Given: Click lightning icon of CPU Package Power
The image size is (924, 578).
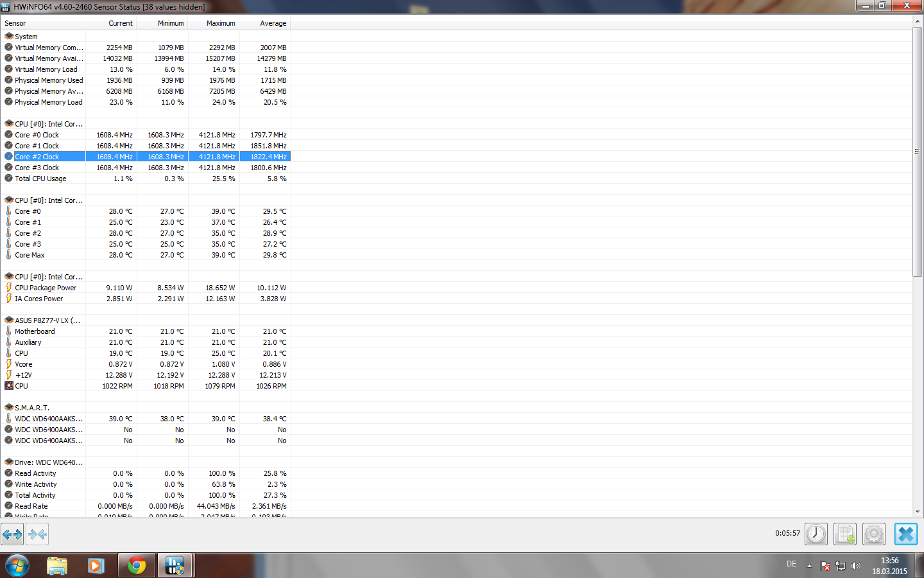Looking at the screenshot, I should tap(8, 287).
